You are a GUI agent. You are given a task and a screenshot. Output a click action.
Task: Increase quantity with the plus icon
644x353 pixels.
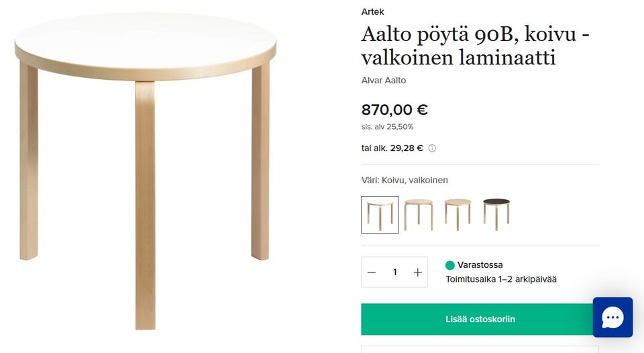click(417, 272)
